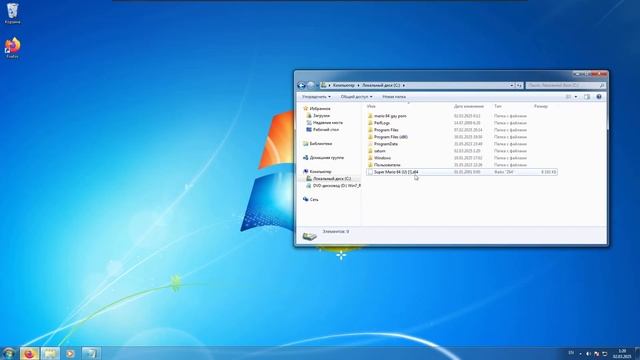Open Упорядочить dropdown menu
This screenshot has height=360, width=640.
pyautogui.click(x=316, y=97)
